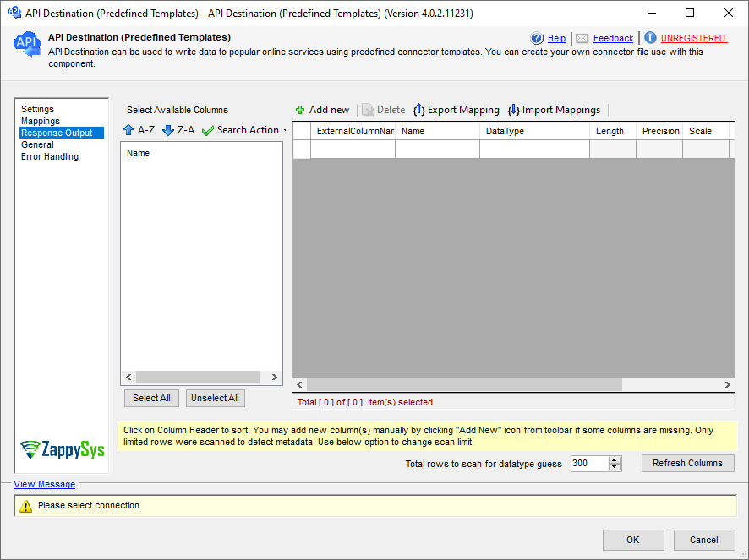Open the Feedback link
749x560 pixels.
[x=614, y=38]
